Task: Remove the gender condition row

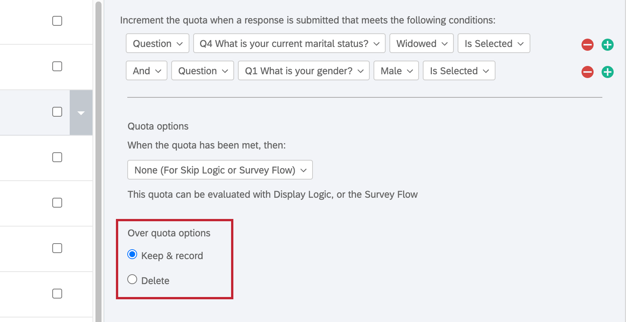Action: click(588, 72)
